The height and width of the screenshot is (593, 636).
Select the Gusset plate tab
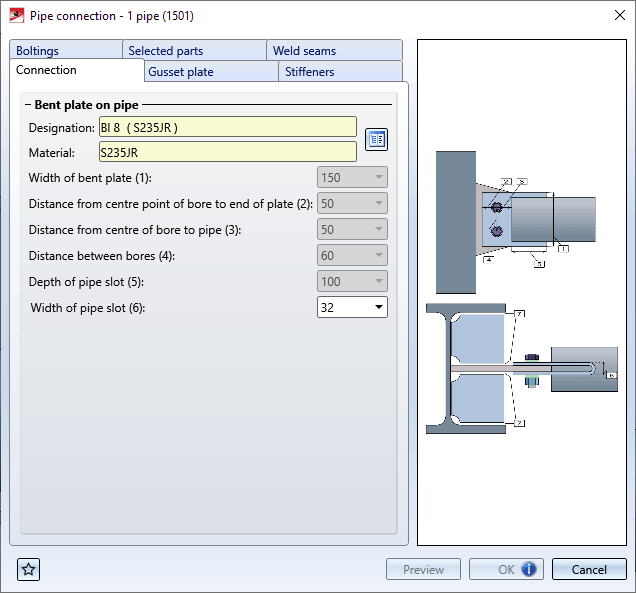click(181, 72)
